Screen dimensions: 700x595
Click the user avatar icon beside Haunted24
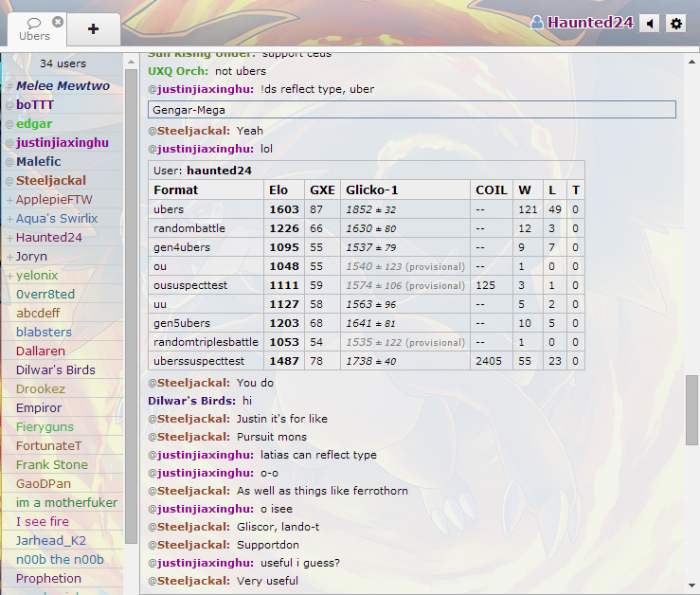[x=537, y=23]
